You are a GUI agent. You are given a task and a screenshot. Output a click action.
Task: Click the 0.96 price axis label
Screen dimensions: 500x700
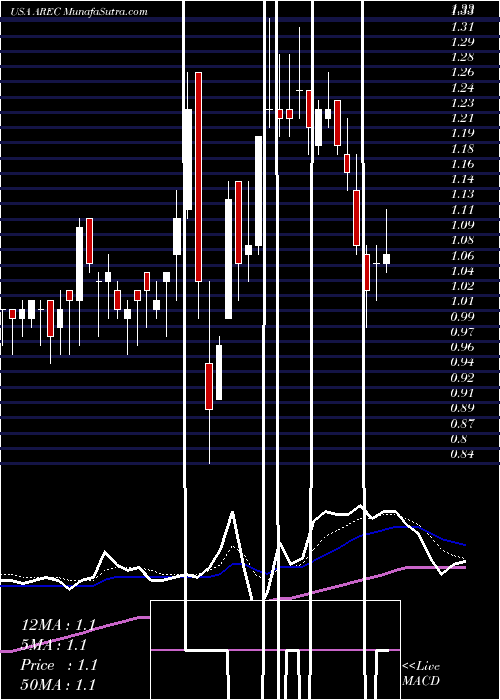click(x=462, y=347)
